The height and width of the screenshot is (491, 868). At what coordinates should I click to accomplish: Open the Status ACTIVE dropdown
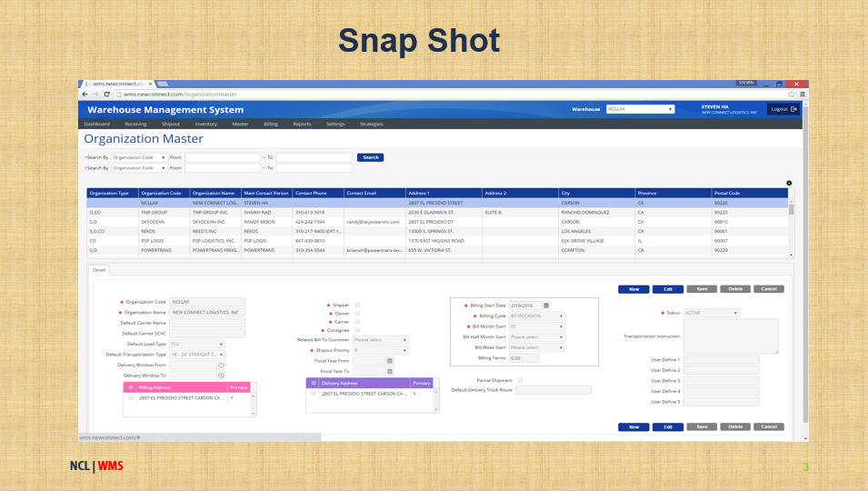(712, 313)
